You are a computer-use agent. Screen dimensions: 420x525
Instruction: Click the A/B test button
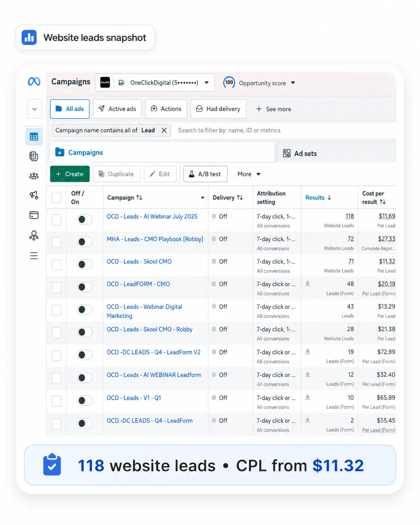pos(206,174)
